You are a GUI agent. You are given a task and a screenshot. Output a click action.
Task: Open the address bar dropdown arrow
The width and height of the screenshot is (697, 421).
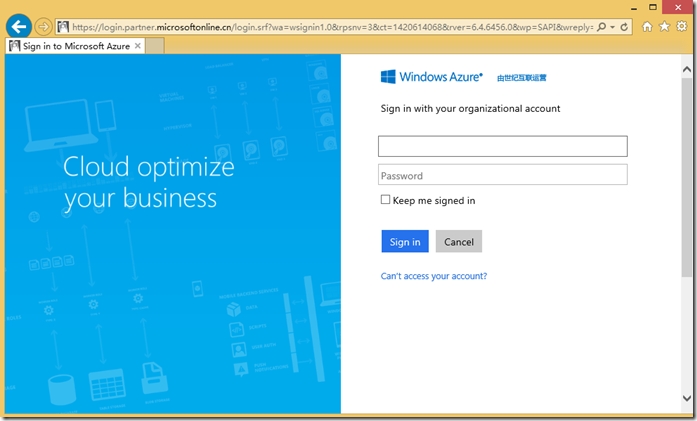click(612, 27)
